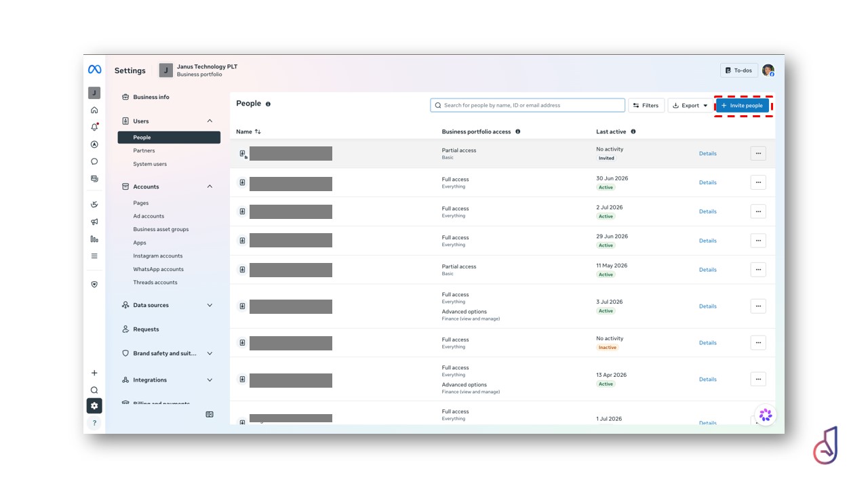
Task: Select People in the sidebar
Action: click(x=169, y=138)
